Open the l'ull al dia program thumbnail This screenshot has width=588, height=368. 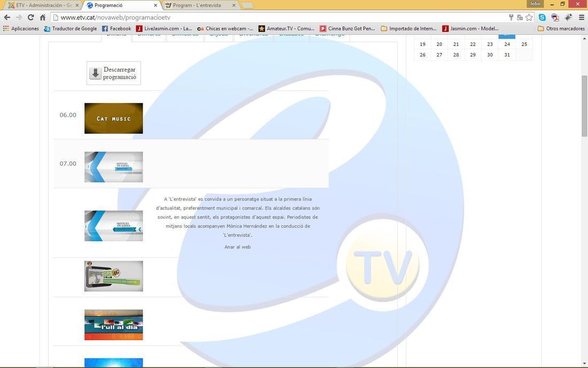pyautogui.click(x=114, y=325)
